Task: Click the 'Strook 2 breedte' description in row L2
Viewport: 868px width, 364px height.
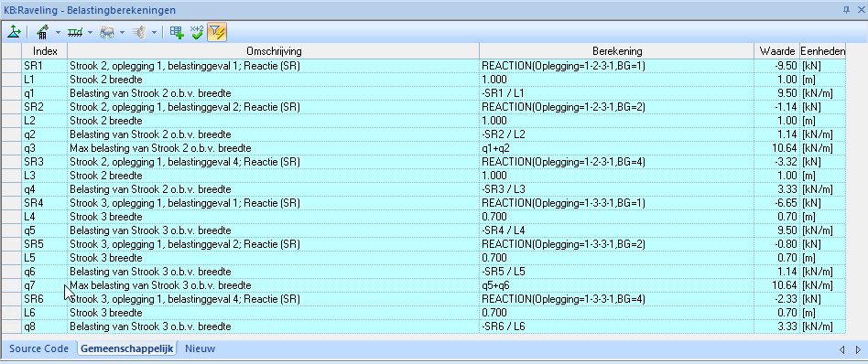Action: click(x=105, y=121)
